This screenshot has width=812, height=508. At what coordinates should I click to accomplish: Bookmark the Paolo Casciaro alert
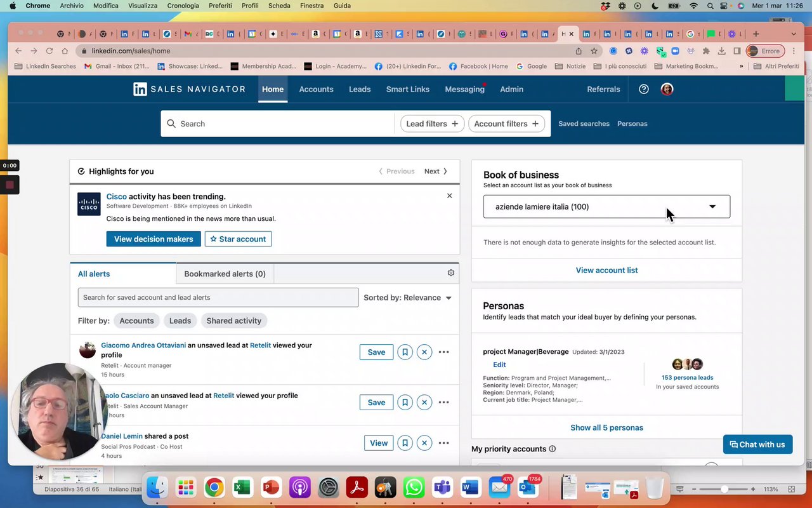(x=405, y=402)
